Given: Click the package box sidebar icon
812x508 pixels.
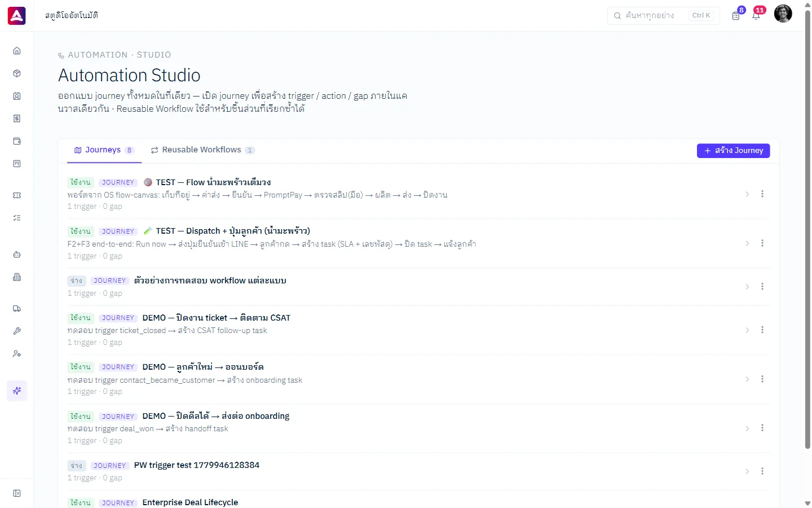Looking at the screenshot, I should click(x=17, y=73).
